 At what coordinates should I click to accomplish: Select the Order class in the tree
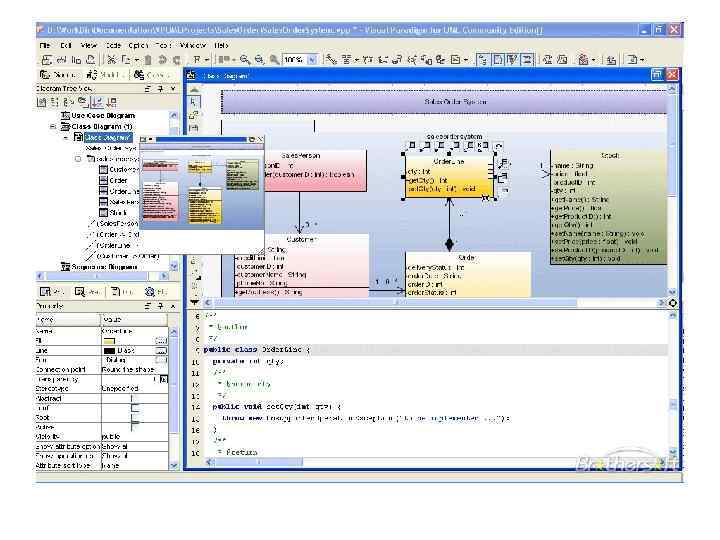click(113, 180)
